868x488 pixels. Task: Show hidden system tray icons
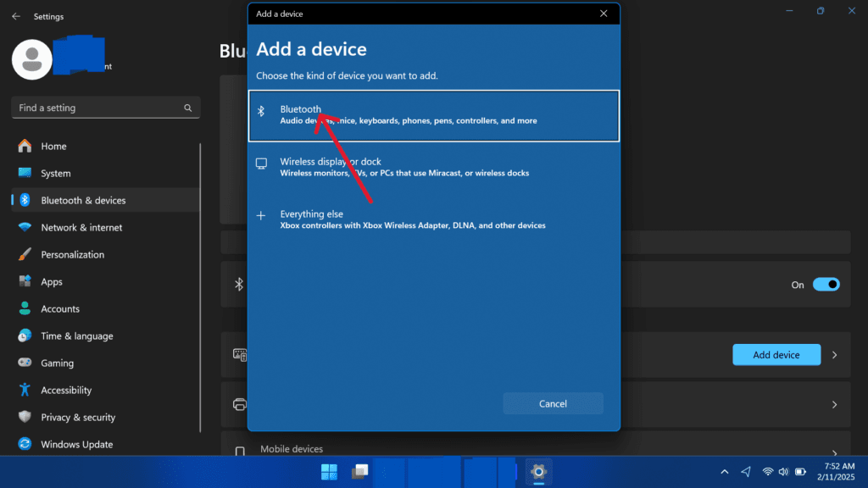pyautogui.click(x=725, y=472)
